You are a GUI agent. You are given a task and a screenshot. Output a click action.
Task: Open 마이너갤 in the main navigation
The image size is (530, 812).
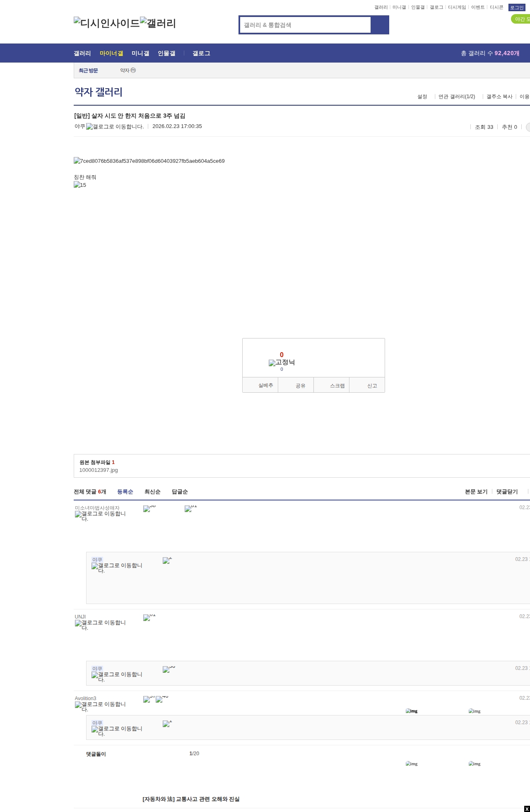coord(111,53)
